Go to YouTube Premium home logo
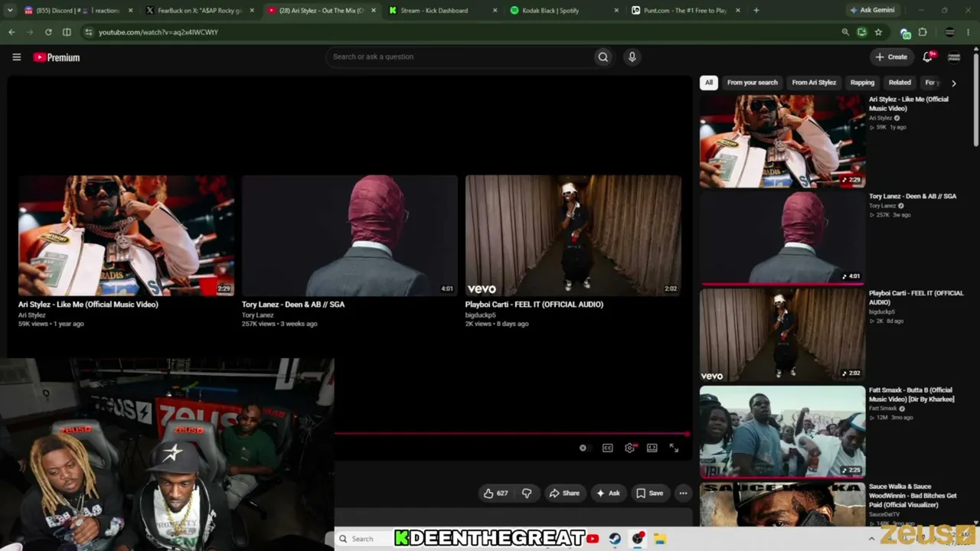The width and height of the screenshot is (980, 551). 57,57
